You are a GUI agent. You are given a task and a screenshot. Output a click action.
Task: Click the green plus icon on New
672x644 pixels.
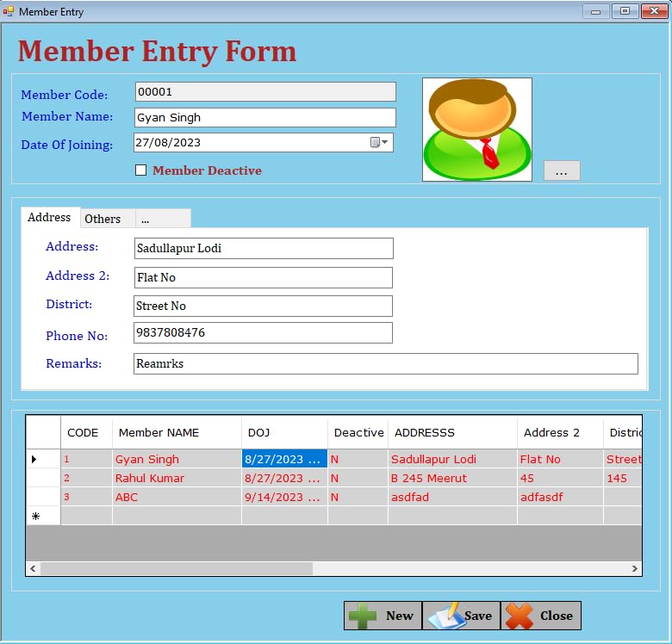tap(362, 616)
